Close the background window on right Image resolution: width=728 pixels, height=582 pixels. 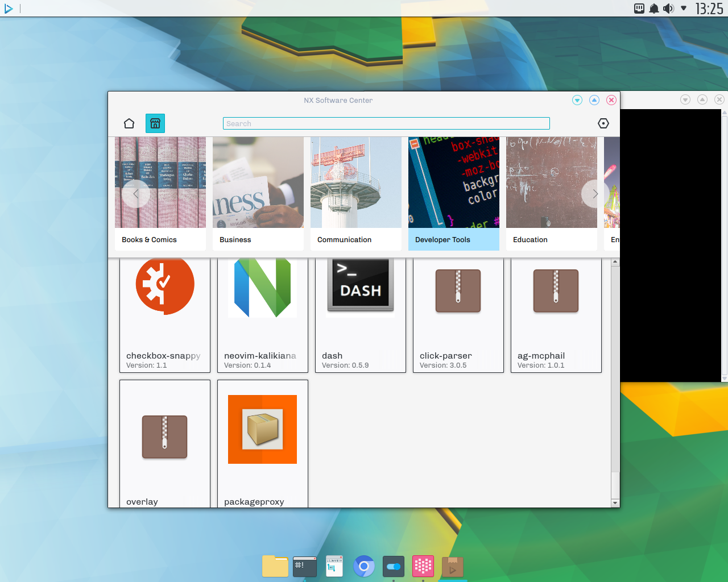pyautogui.click(x=719, y=99)
